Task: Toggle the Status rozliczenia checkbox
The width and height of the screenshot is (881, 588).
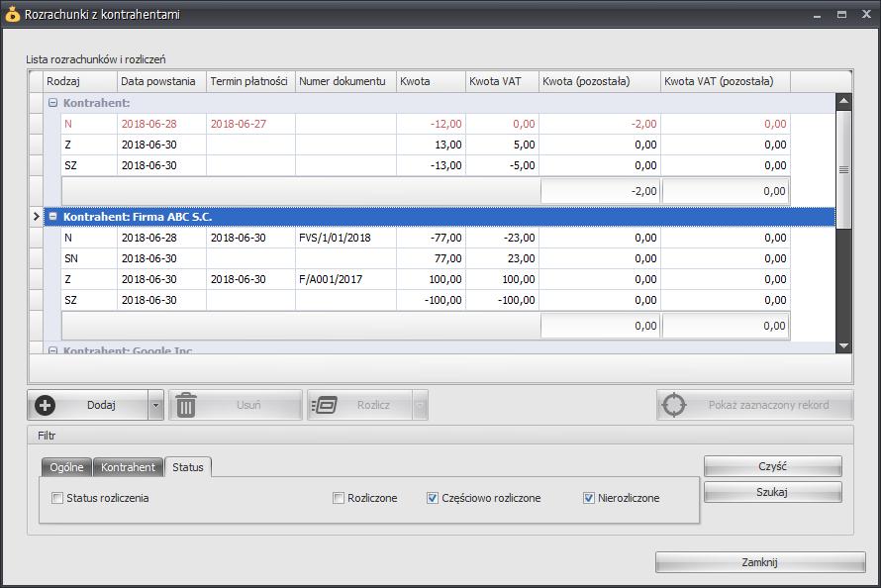Action: [57, 498]
